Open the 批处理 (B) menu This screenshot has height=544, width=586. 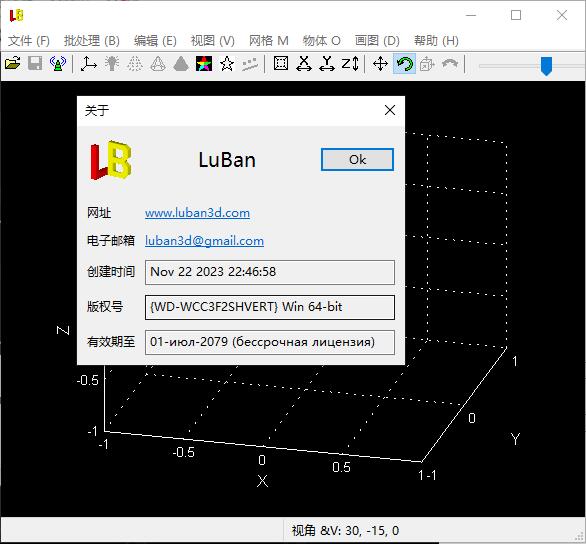pyautogui.click(x=92, y=40)
